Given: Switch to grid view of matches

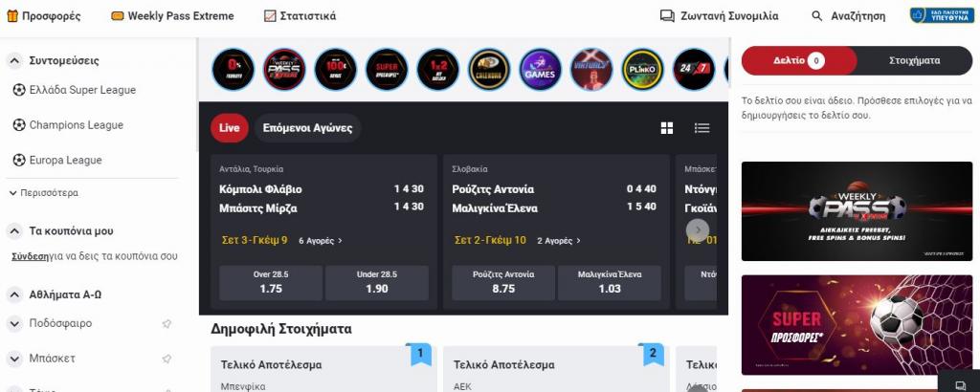Looking at the screenshot, I should coord(667,128).
